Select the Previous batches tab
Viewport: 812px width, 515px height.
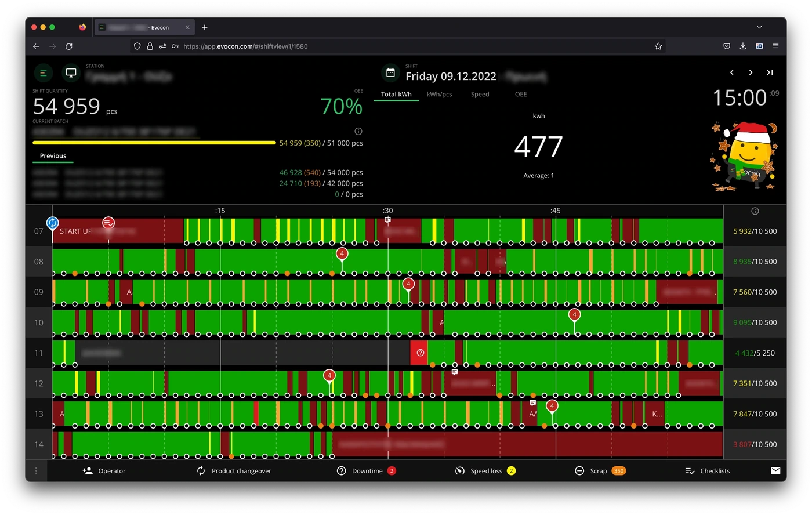pos(53,156)
